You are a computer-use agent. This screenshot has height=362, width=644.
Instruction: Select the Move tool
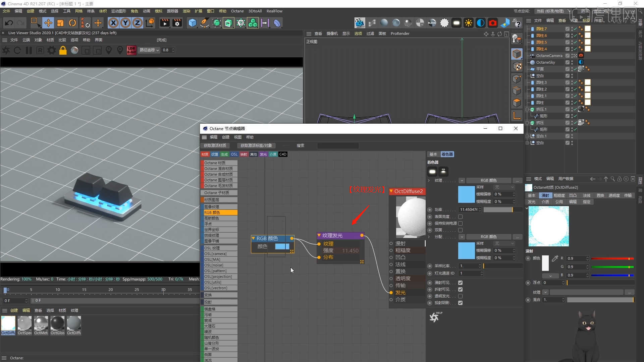coord(48,23)
